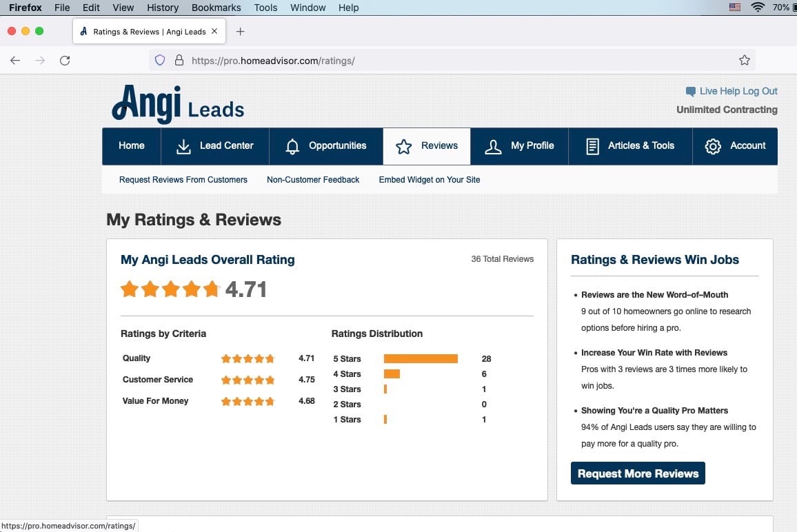Click the Angi Leads logo
Viewport: 797px width, 532px height.
pyautogui.click(x=178, y=104)
